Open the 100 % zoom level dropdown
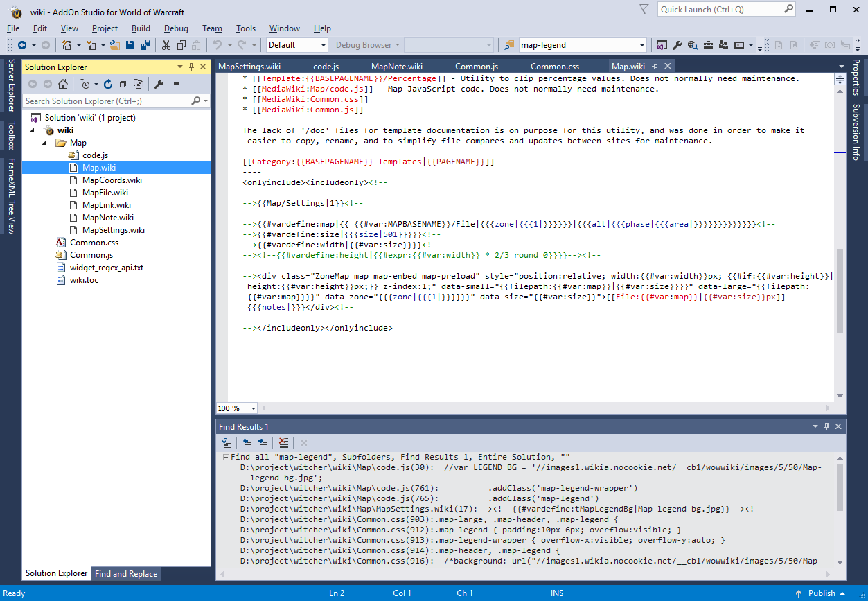 (254, 408)
